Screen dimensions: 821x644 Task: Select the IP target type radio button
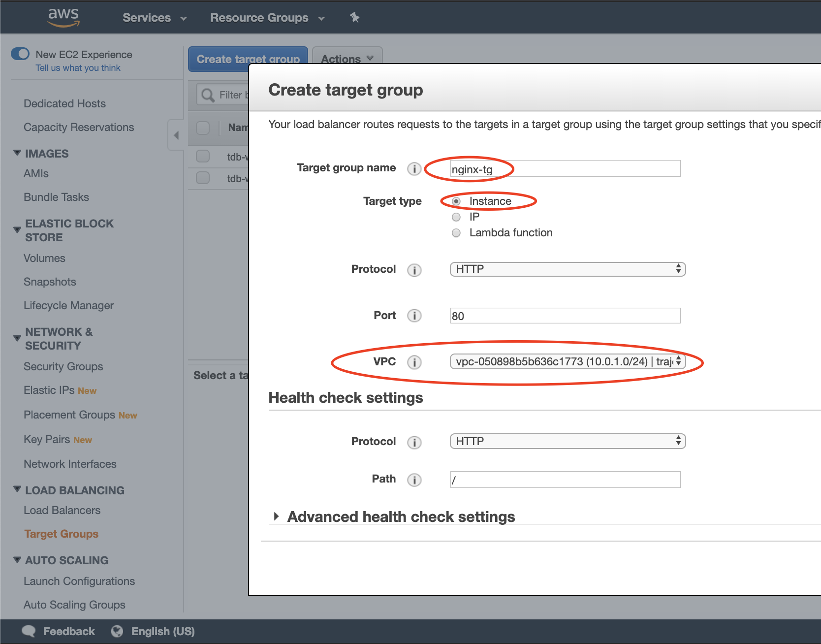pyautogui.click(x=456, y=217)
